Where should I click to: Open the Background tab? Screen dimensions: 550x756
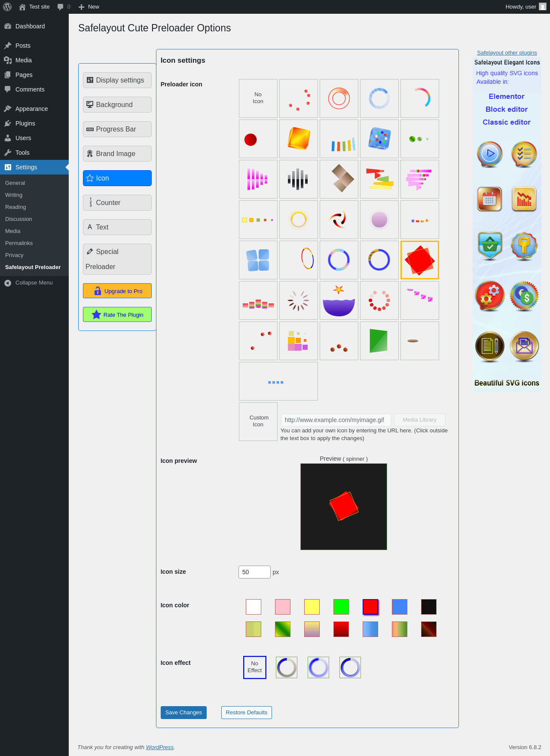click(117, 104)
